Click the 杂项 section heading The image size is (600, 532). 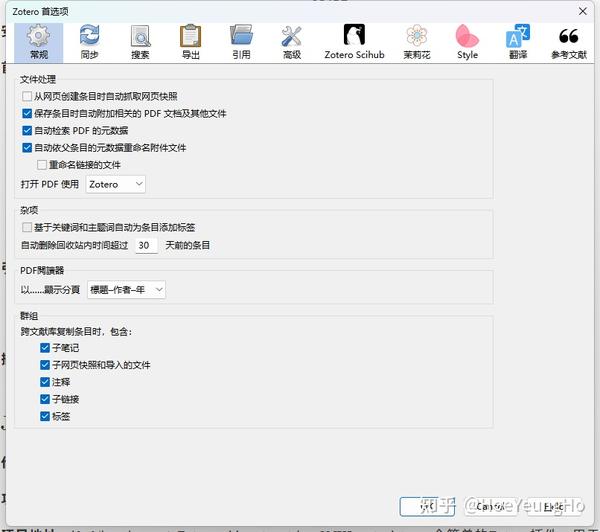29,210
